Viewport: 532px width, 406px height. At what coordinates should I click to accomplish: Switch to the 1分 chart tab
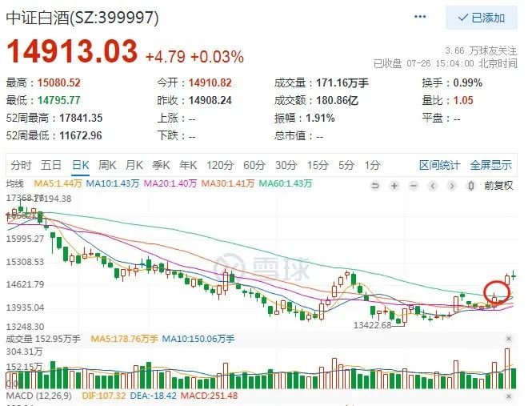tap(372, 165)
